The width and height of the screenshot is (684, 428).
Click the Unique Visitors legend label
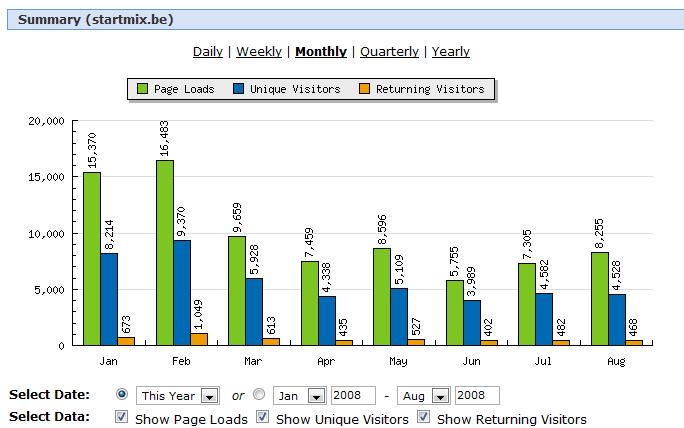(295, 89)
